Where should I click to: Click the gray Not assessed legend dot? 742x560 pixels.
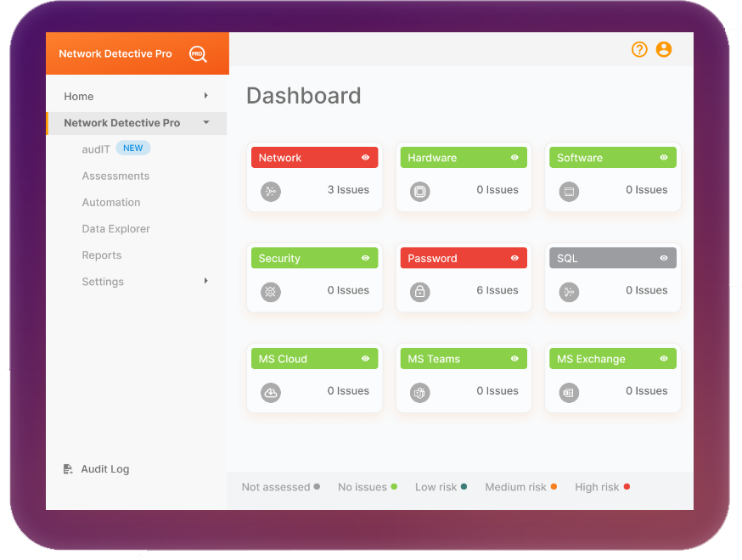[317, 487]
